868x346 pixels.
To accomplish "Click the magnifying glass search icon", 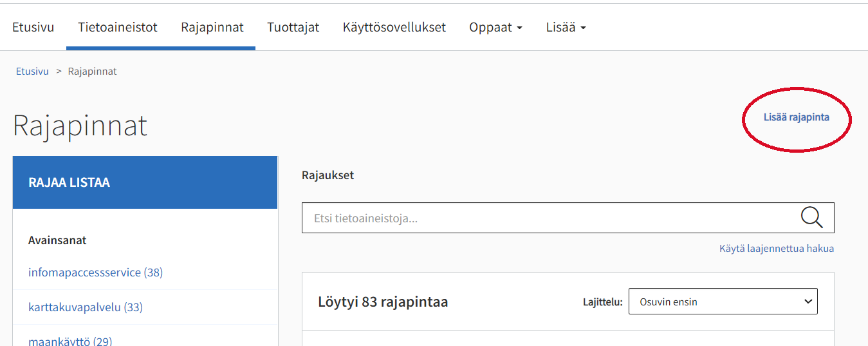I will [811, 218].
